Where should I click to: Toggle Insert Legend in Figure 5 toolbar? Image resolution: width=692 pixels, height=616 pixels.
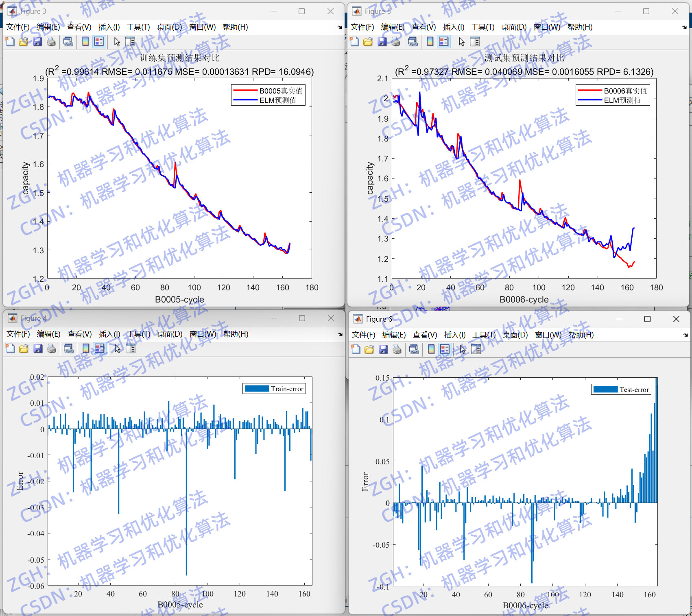443,41
